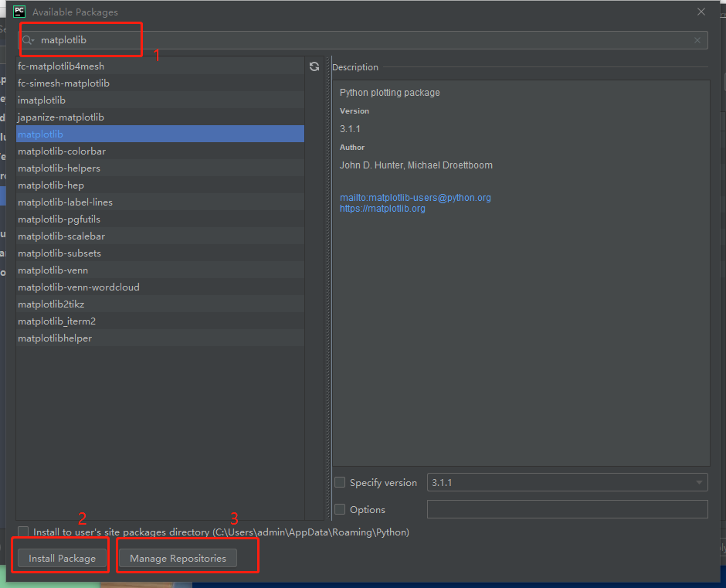This screenshot has width=726, height=588.
Task: Click the version number 3.1.1 in Description
Action: [350, 129]
